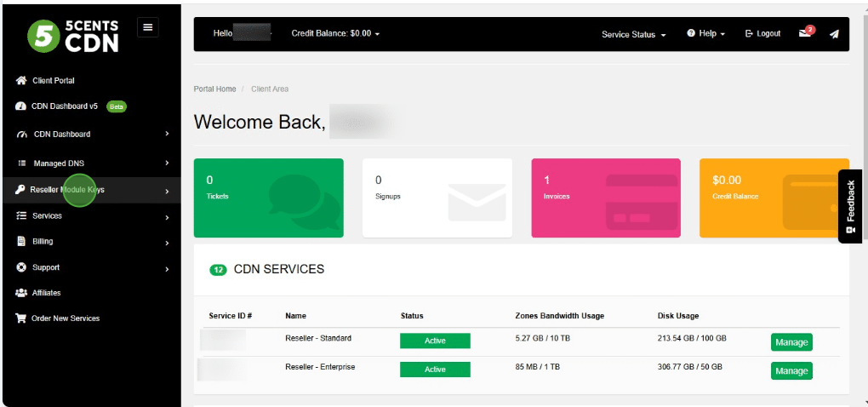
Task: Click the paper plane icon in top bar
Action: (x=834, y=34)
